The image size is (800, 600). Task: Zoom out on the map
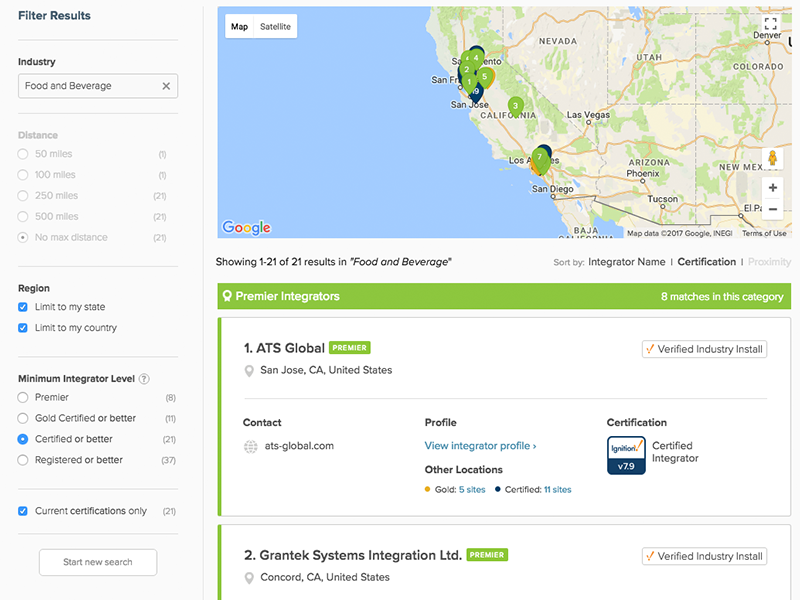tap(772, 209)
